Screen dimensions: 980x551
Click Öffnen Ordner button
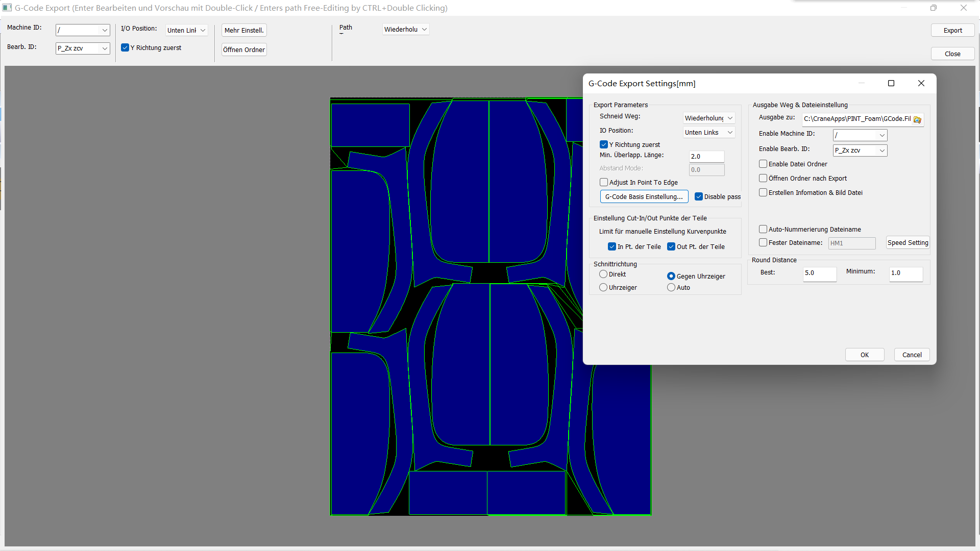[x=244, y=49]
